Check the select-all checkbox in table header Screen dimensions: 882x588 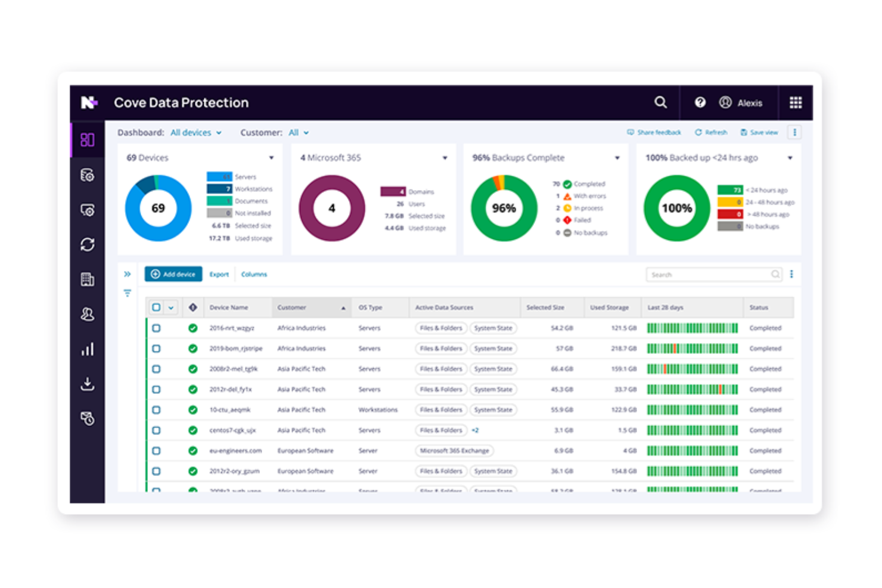[x=157, y=307]
